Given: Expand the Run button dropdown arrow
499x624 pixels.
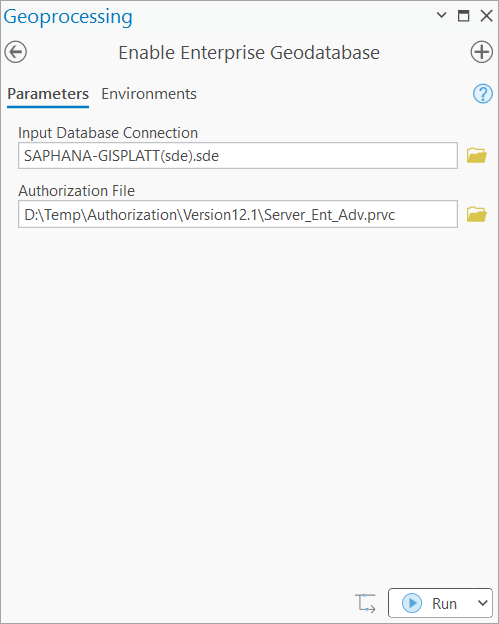Looking at the screenshot, I should pyautogui.click(x=483, y=603).
